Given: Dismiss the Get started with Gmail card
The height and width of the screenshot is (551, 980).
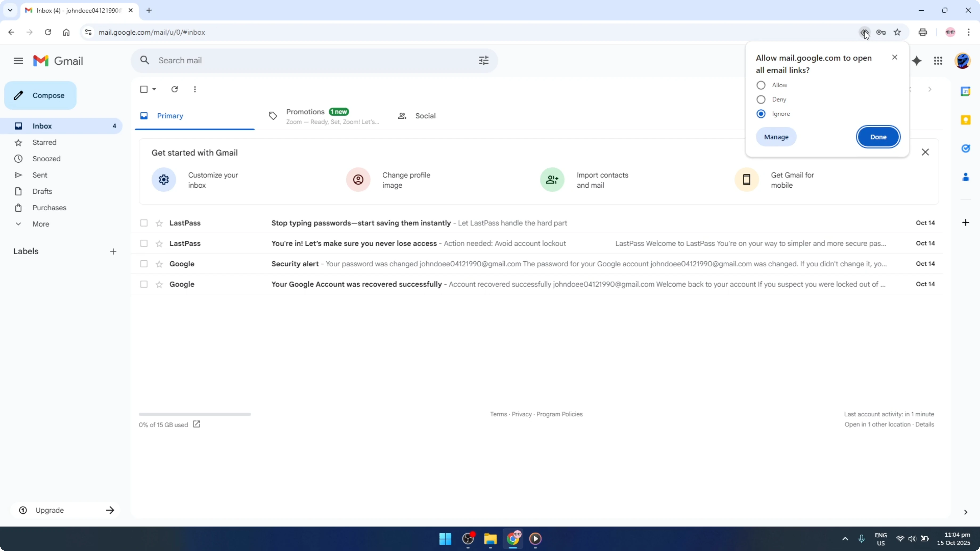Looking at the screenshot, I should click(x=925, y=152).
